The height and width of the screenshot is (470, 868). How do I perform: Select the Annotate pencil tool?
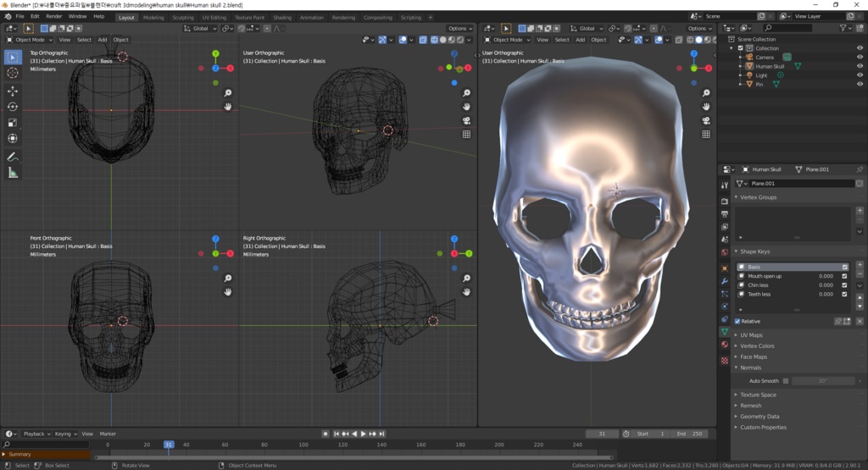tap(13, 157)
